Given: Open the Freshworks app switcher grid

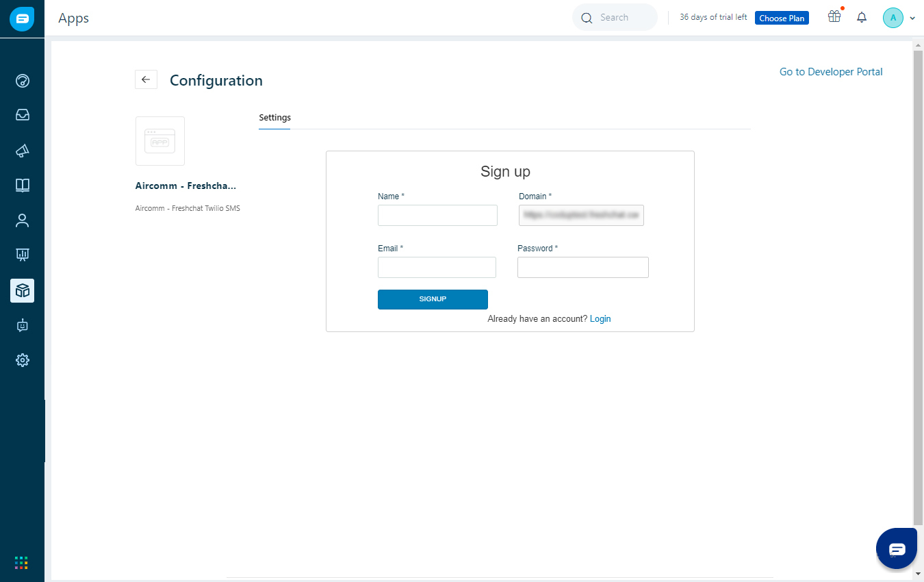Looking at the screenshot, I should pyautogui.click(x=21, y=562).
